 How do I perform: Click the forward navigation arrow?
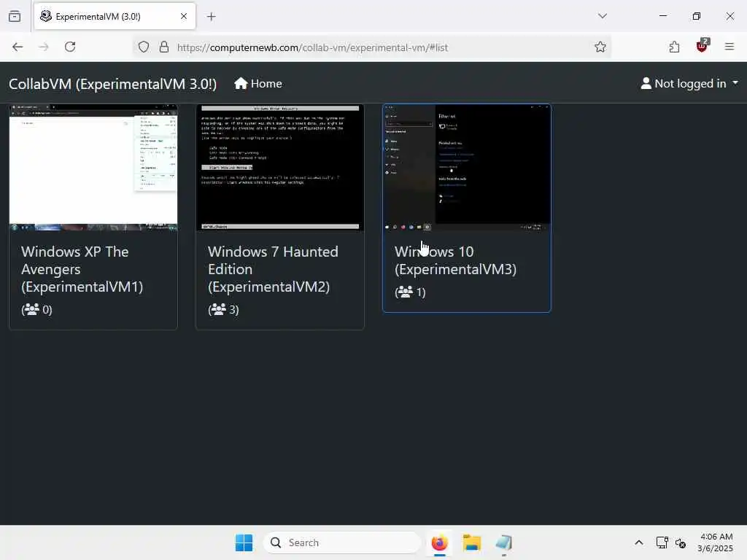pyautogui.click(x=44, y=47)
